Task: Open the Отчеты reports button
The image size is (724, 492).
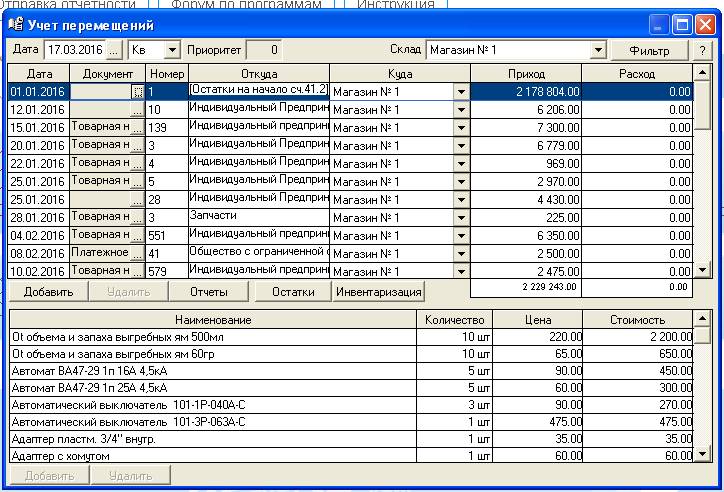Action: coord(209,292)
